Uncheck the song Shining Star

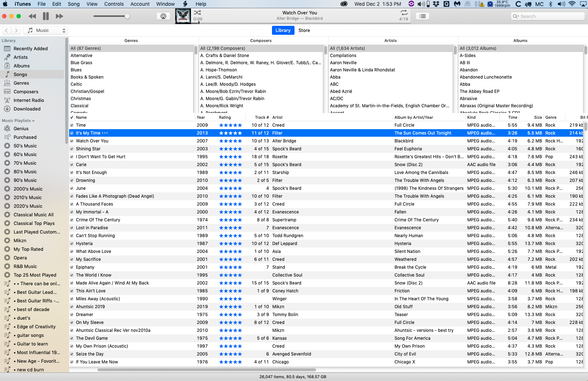coord(72,149)
